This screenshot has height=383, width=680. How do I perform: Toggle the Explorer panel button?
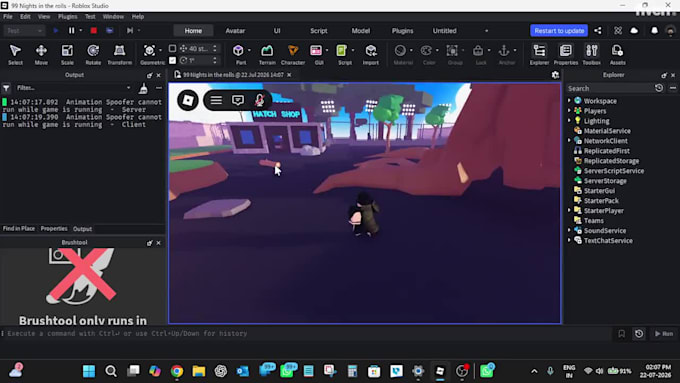539,54
